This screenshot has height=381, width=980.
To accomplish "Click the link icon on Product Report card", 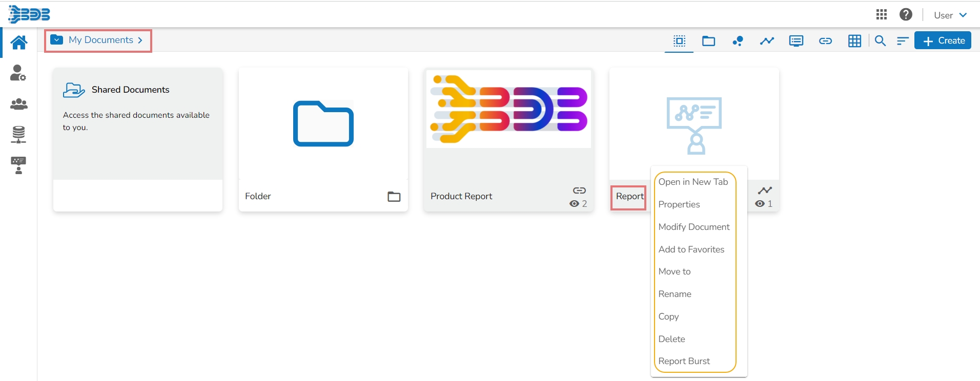I will point(579,190).
